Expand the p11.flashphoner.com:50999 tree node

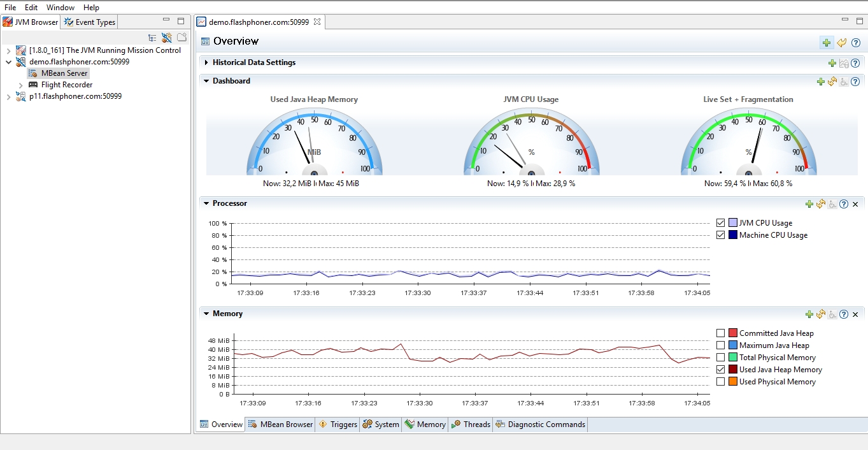[x=8, y=97]
